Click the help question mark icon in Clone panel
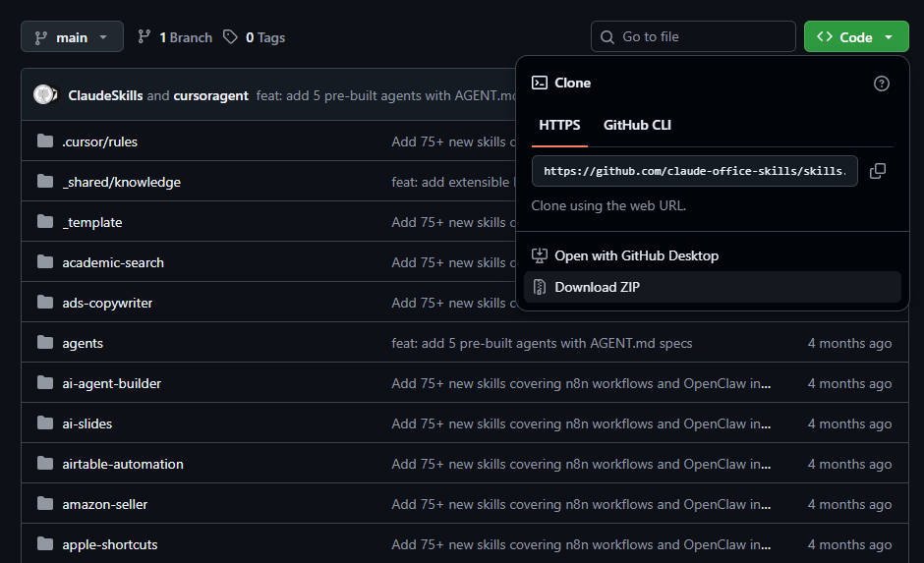The image size is (924, 563). click(x=881, y=84)
